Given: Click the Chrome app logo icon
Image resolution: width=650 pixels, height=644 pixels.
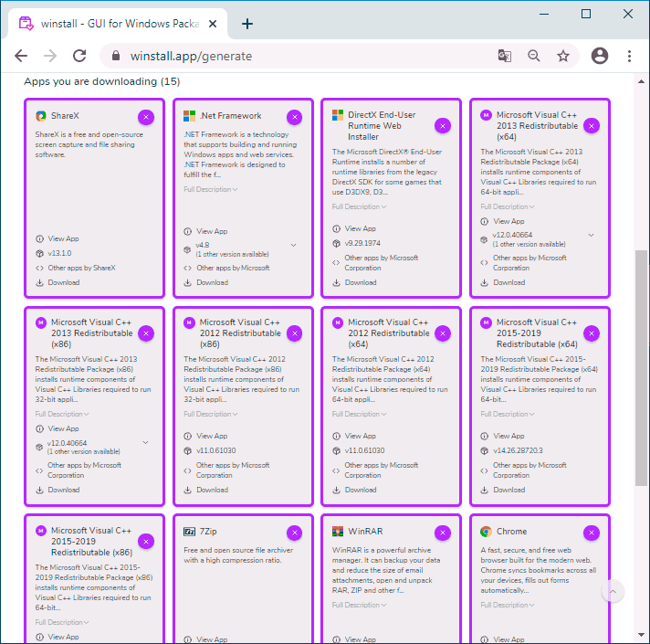Looking at the screenshot, I should coord(486,532).
